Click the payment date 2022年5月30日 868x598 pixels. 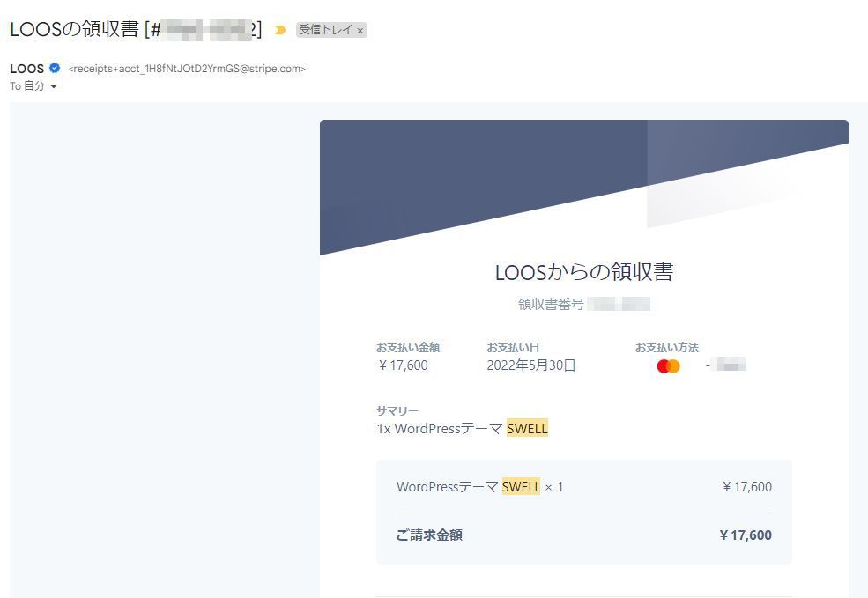pos(530,365)
